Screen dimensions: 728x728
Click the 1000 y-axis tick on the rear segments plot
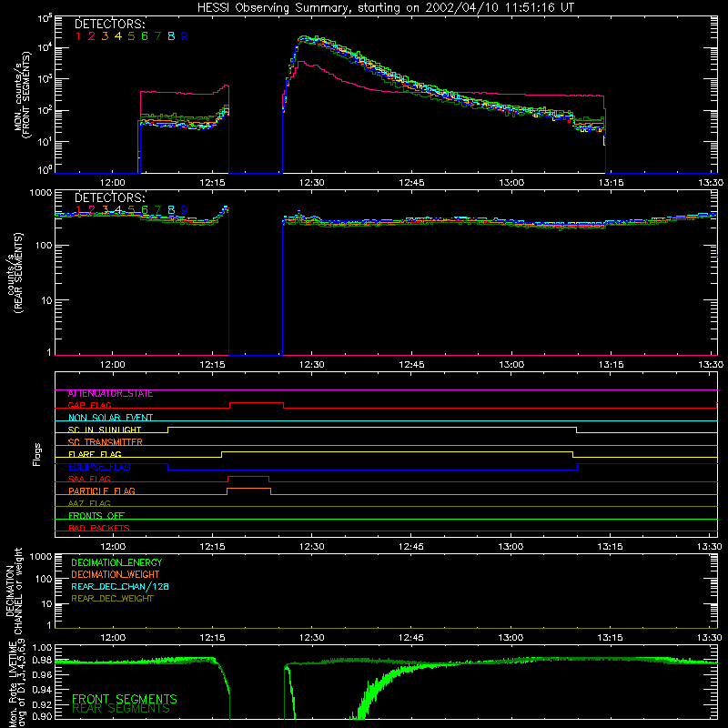[41, 193]
